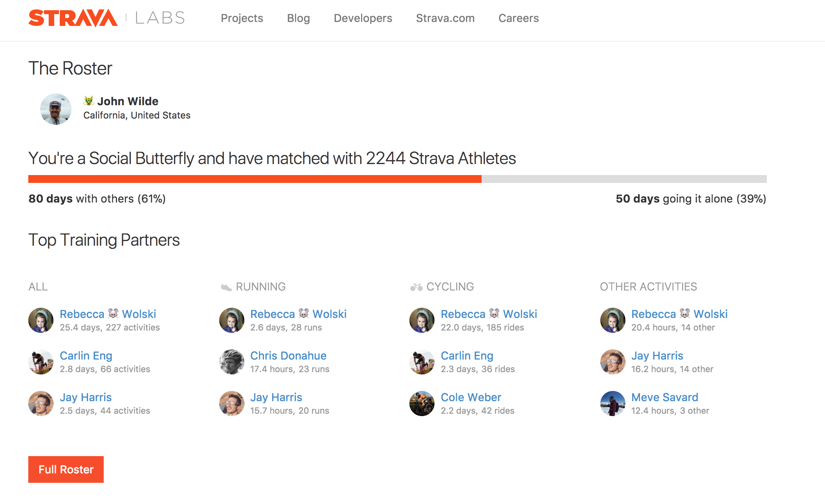The image size is (825, 504).
Task: Click the '17.4 hours, 23 runs' text
Action: click(x=290, y=369)
